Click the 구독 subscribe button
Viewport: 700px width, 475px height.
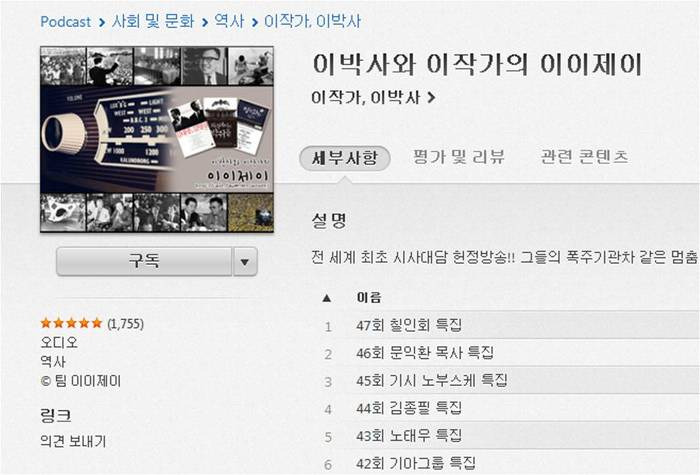[x=144, y=262]
